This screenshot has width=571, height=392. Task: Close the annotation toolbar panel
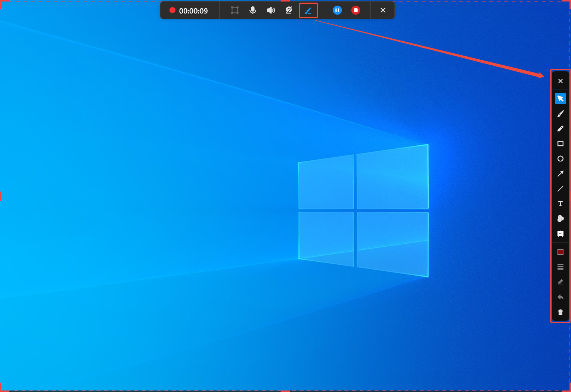coord(560,80)
